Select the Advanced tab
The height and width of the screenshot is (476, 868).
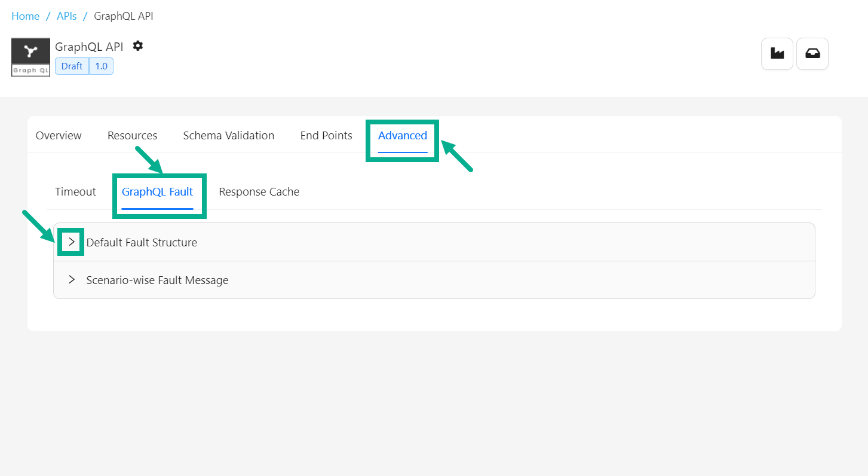click(402, 136)
